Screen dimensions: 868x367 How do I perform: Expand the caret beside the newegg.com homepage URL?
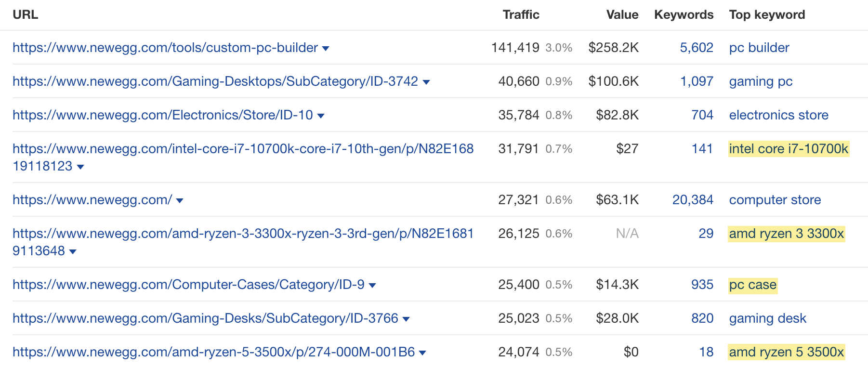[180, 200]
